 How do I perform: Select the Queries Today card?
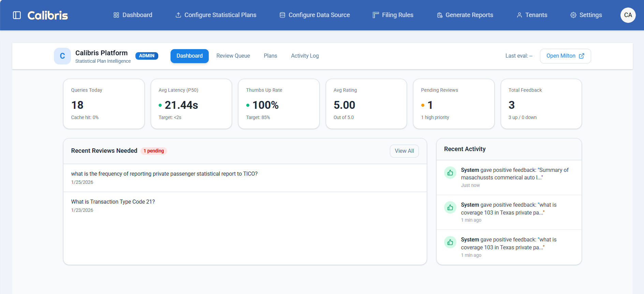(x=104, y=104)
